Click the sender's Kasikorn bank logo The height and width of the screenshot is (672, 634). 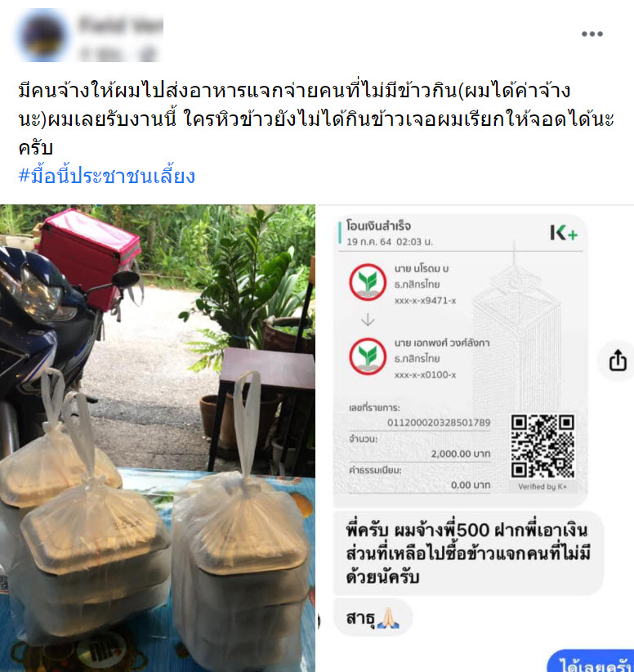(x=368, y=282)
